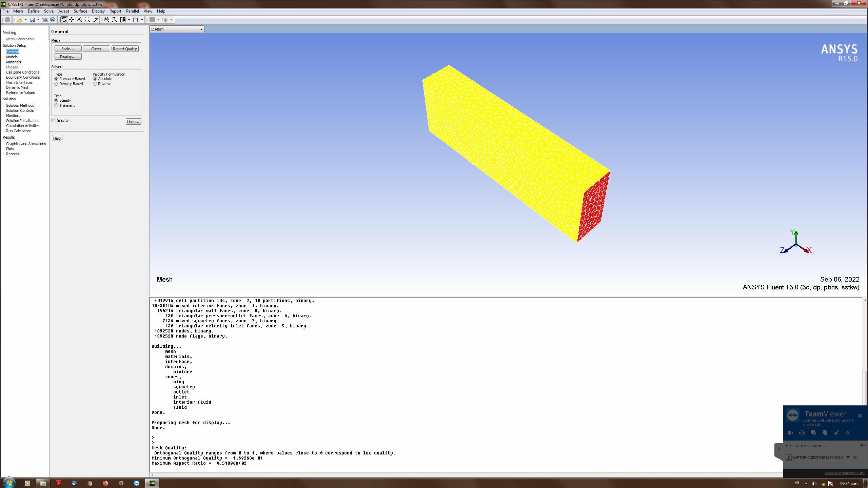Screen dimensions: 868x488
Task: Click the Fit to Window icon
Action: point(107,20)
